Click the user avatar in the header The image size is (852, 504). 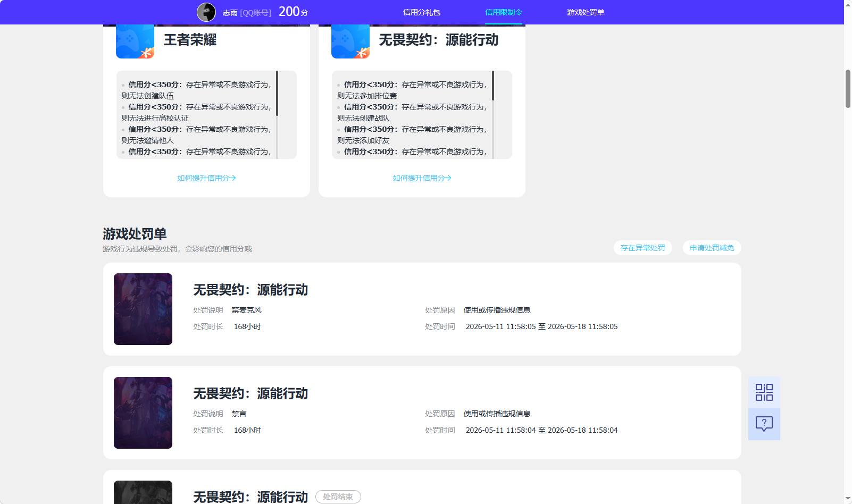206,12
